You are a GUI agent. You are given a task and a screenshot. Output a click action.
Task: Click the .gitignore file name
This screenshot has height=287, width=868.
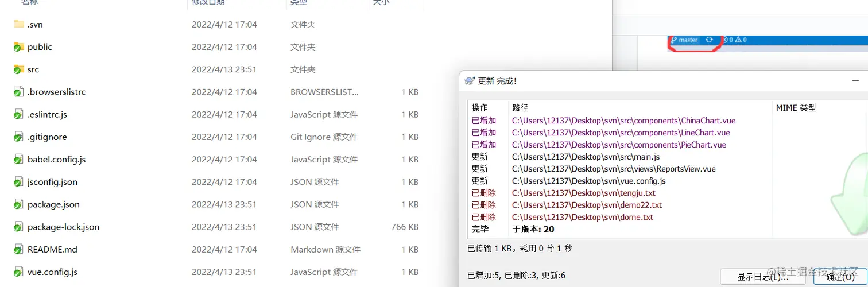pos(47,137)
